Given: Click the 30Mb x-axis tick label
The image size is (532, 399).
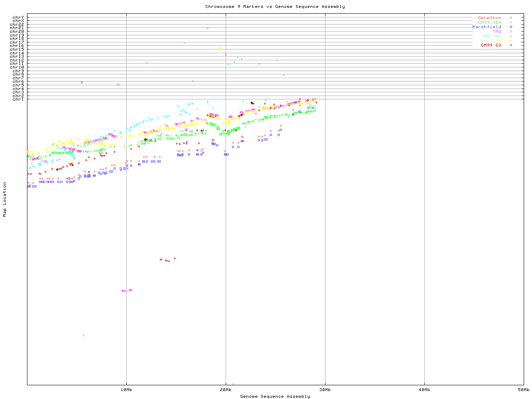Looking at the screenshot, I should click(325, 390).
